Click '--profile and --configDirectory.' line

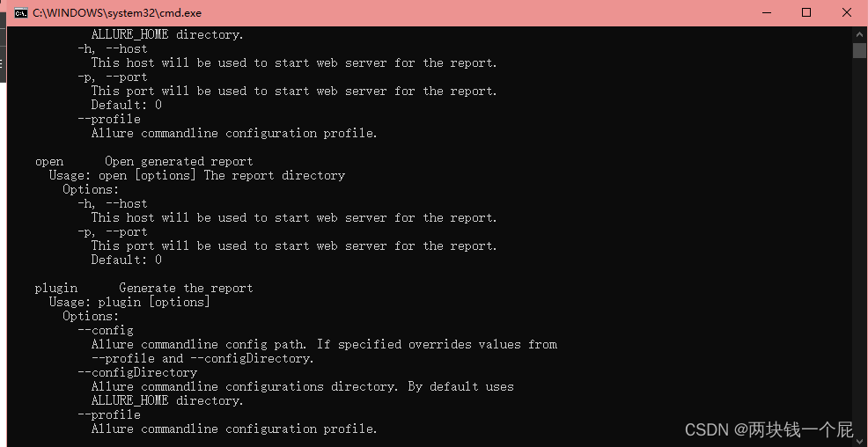202,358
